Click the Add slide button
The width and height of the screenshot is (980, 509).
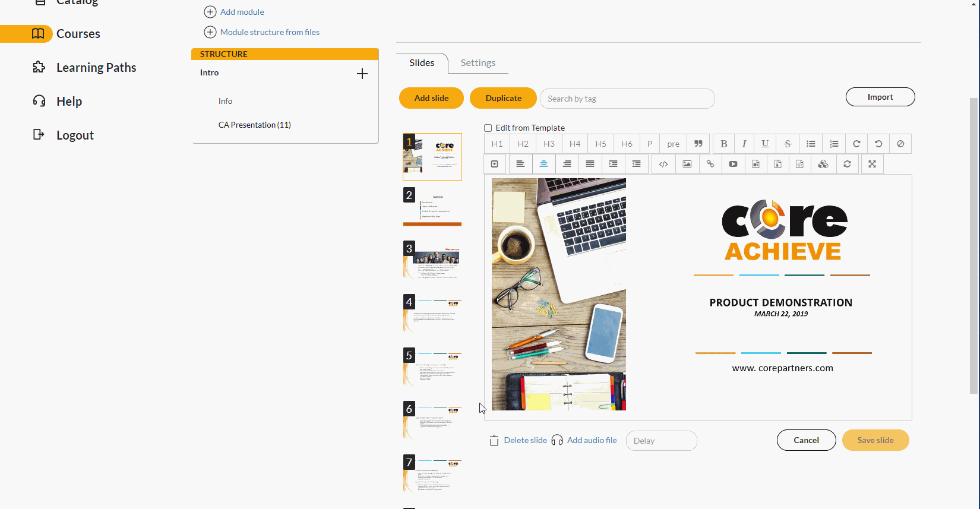(431, 98)
